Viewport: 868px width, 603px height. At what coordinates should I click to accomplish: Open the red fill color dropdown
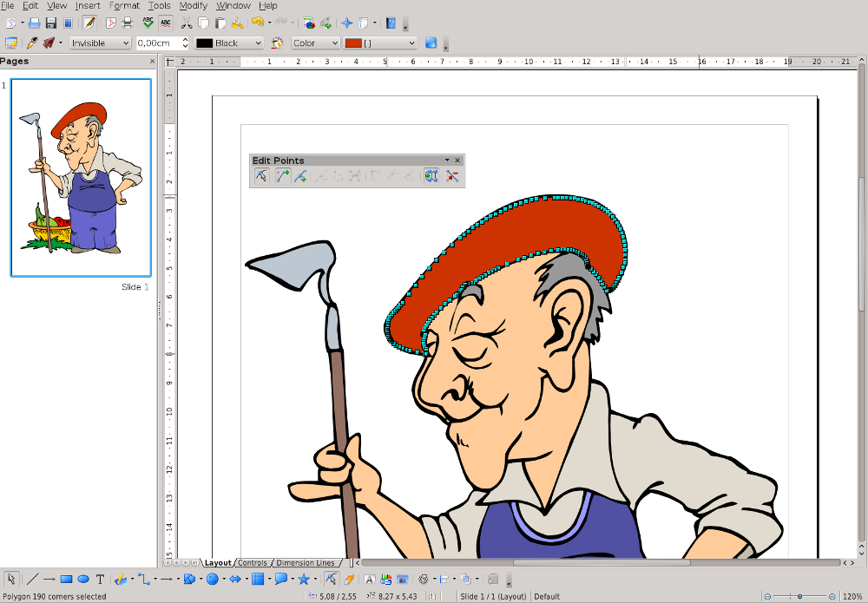point(380,43)
